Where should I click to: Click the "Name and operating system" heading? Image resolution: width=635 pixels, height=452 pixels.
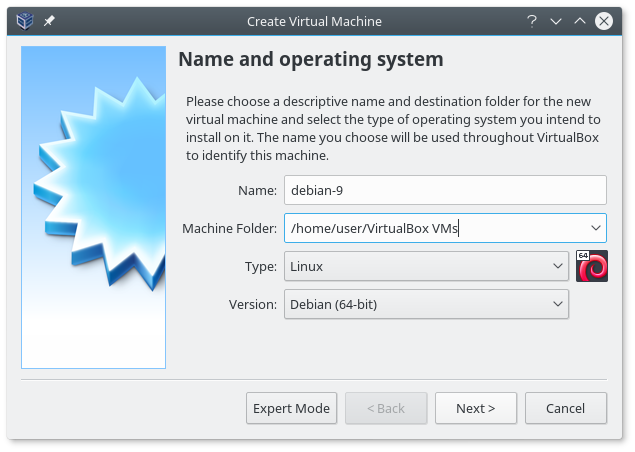(310, 60)
